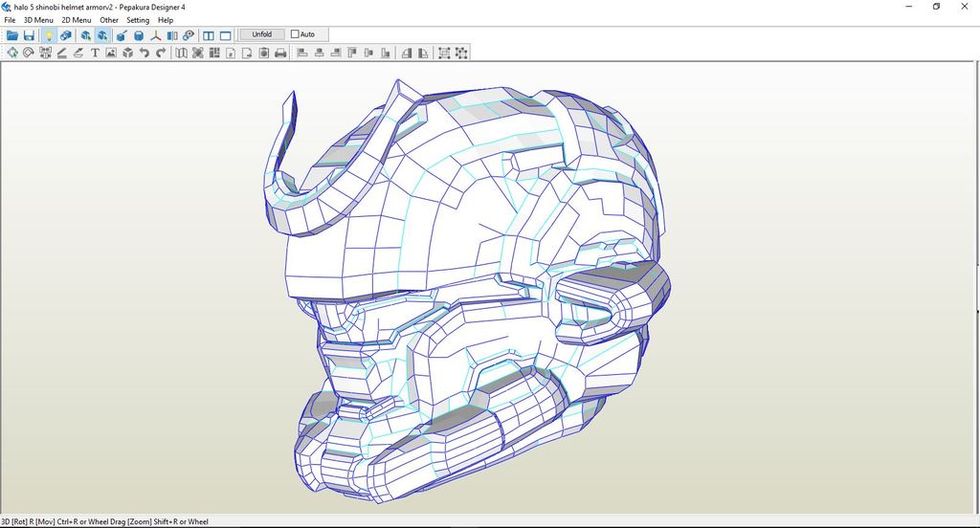Image resolution: width=980 pixels, height=528 pixels.
Task: Select the edit flaps pencil tool
Action: (x=62, y=54)
